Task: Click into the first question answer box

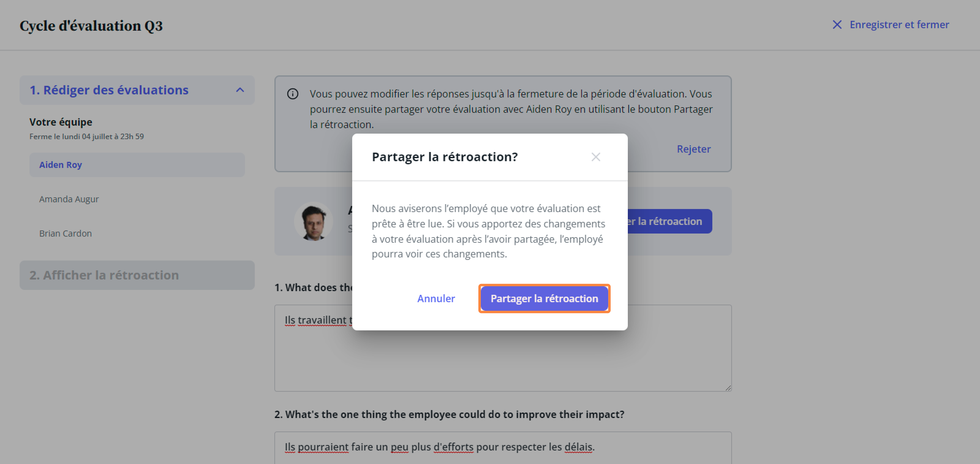Action: tap(503, 348)
